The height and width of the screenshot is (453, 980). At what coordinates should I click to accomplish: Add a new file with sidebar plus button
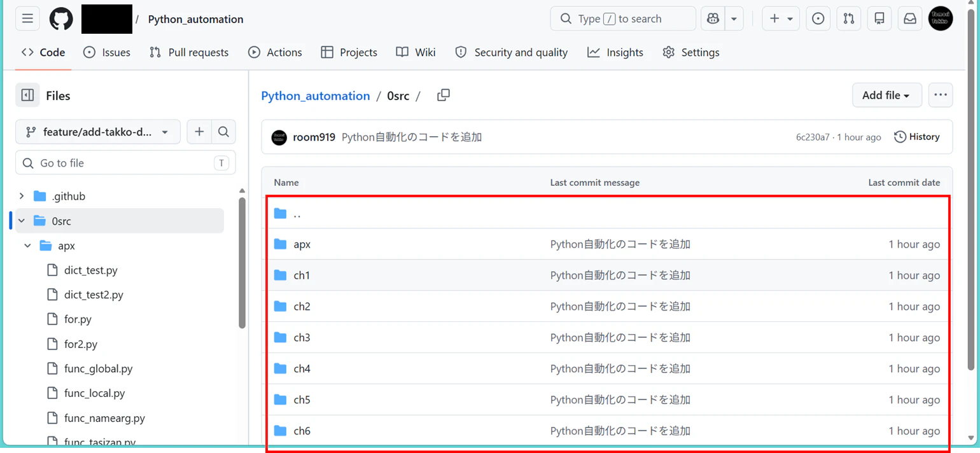199,132
